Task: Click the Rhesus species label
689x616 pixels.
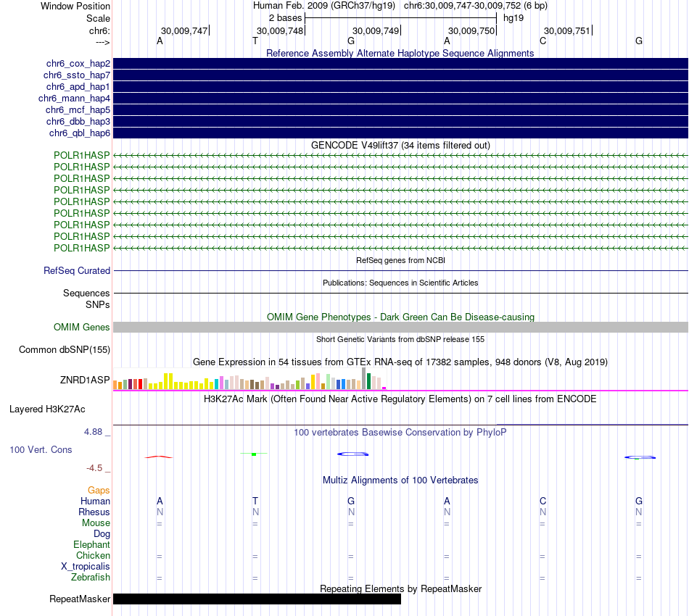Action: pyautogui.click(x=94, y=512)
